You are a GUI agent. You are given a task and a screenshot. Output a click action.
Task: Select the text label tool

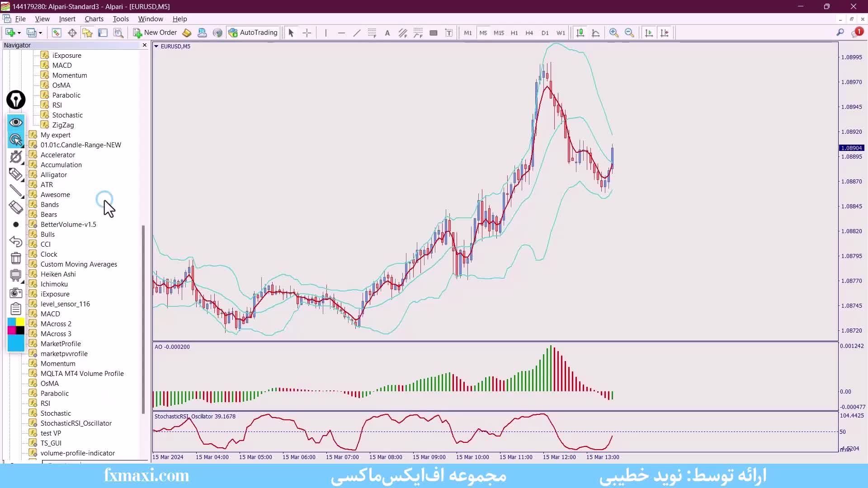[x=449, y=33]
